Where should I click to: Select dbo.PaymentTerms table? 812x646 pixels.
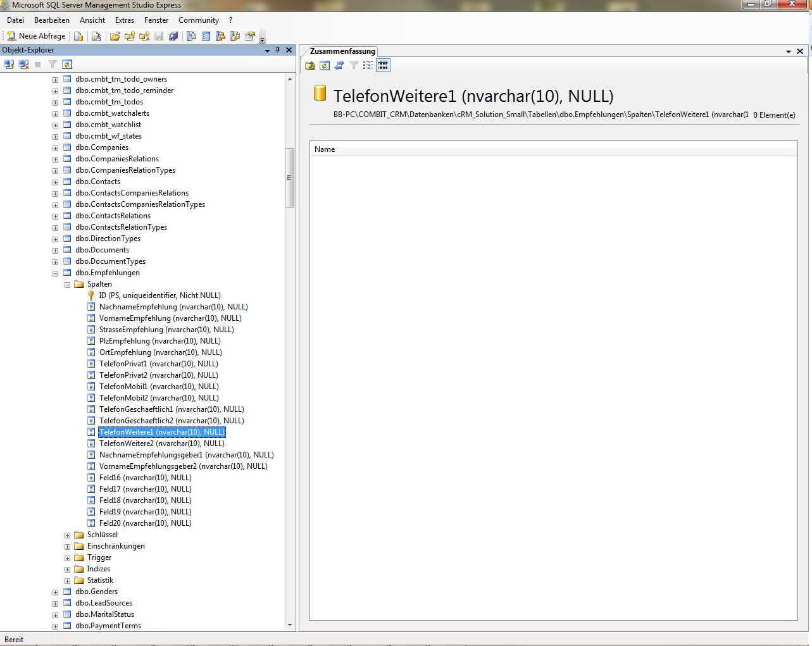[108, 626]
